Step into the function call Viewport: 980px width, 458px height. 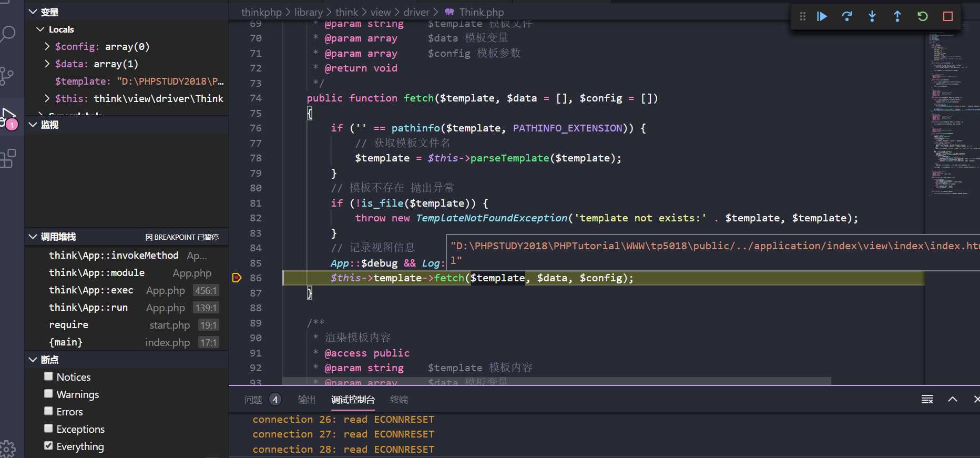872,16
